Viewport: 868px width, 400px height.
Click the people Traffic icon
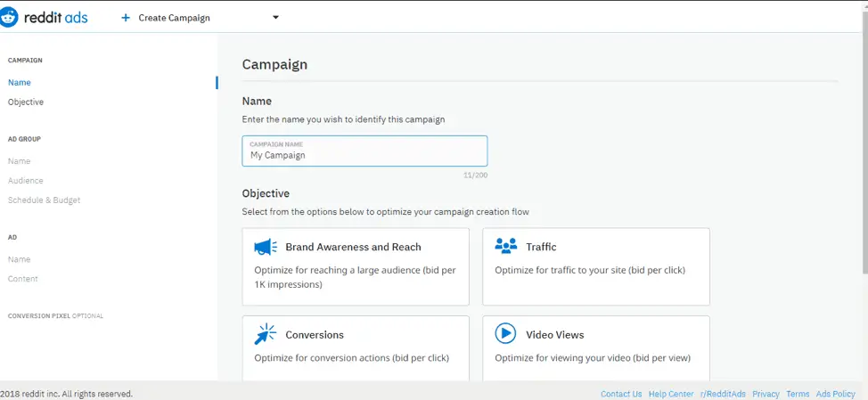pos(505,246)
